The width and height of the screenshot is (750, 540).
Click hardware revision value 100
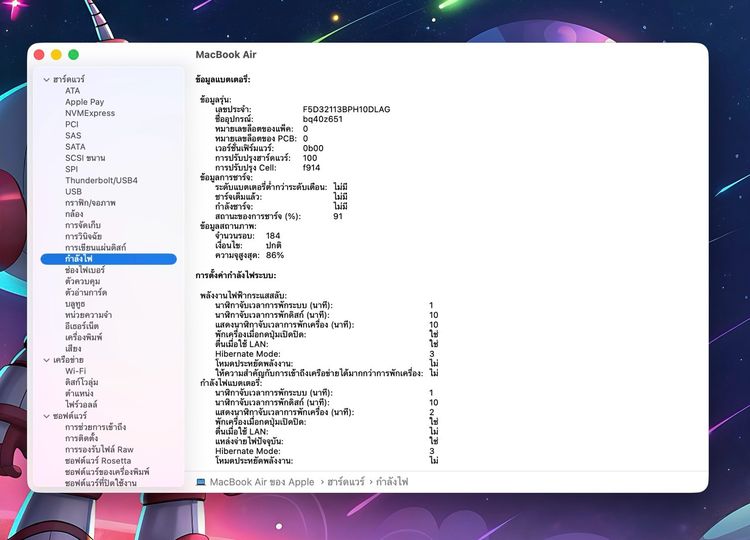(309, 158)
